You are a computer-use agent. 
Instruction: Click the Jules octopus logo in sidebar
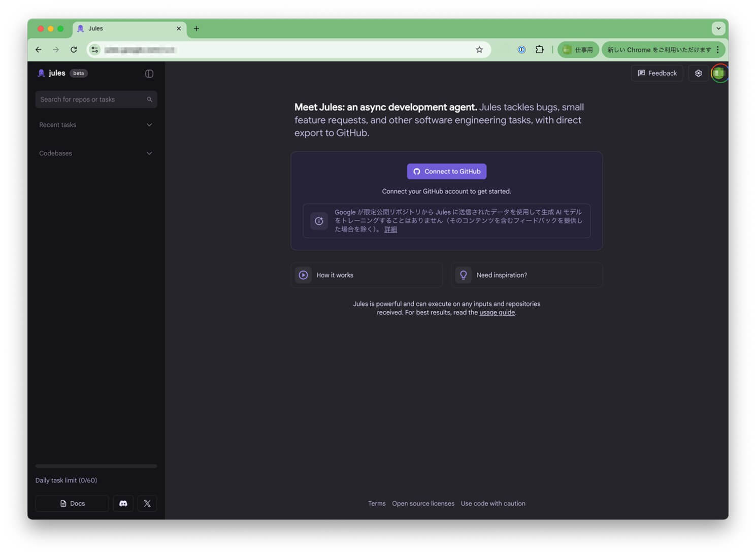coord(41,73)
